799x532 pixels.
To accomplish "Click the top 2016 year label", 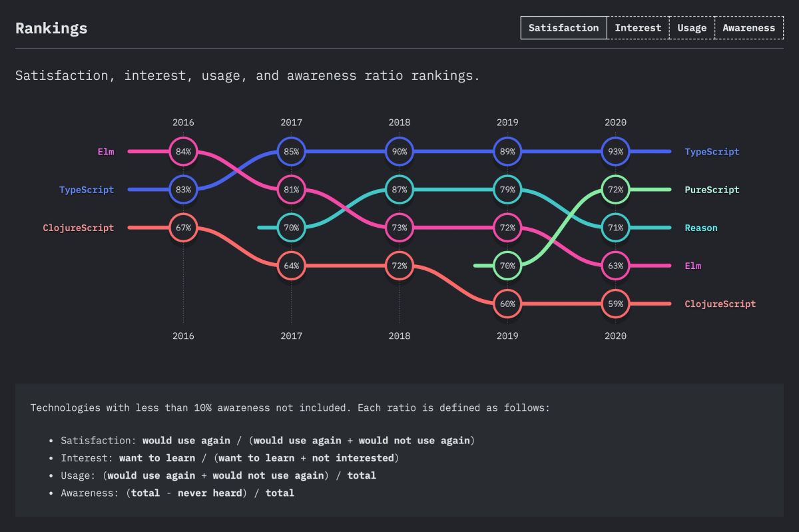I will point(183,123).
